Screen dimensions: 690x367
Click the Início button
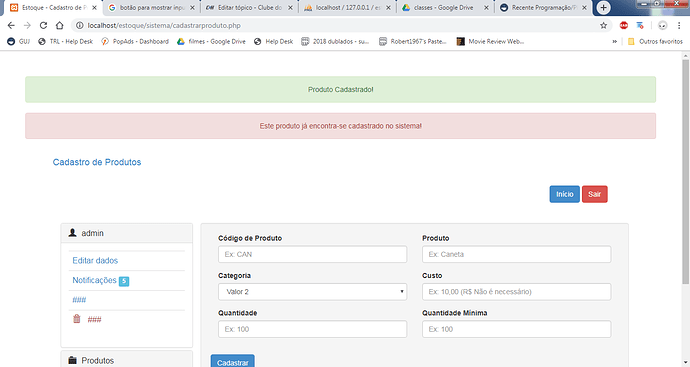coord(565,194)
